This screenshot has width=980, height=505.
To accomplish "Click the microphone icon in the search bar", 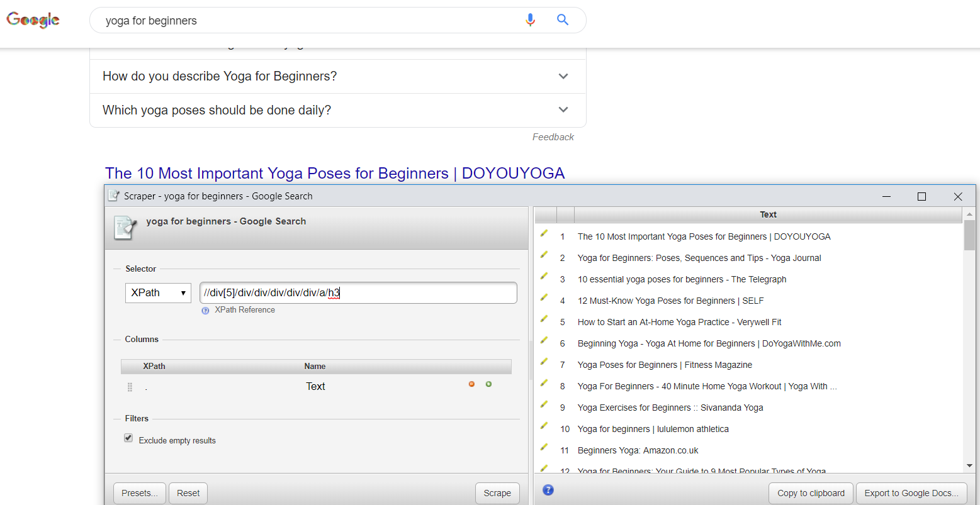I will tap(530, 19).
